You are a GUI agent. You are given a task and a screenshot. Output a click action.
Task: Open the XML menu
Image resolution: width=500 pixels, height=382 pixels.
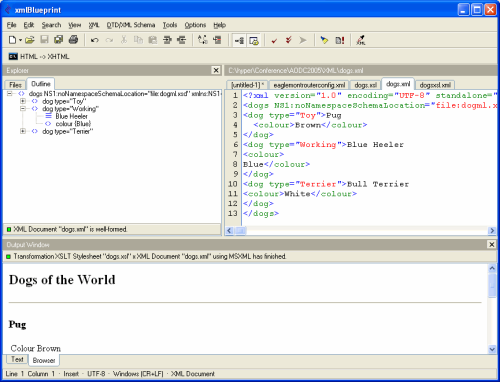click(94, 25)
